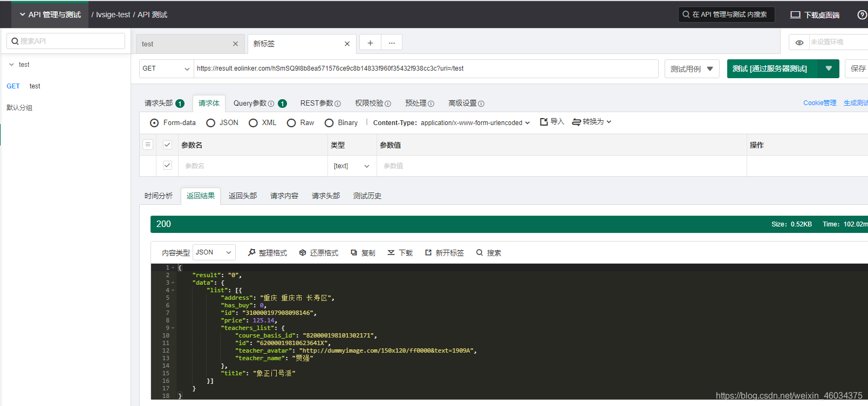
Task: Open the 内容类型 JSON dropdown
Action: [x=214, y=252]
